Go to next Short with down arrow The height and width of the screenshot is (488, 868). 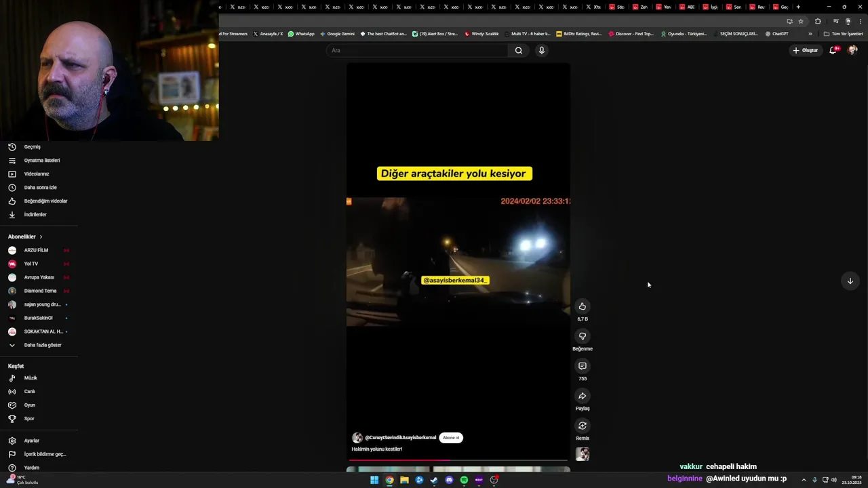tap(850, 281)
